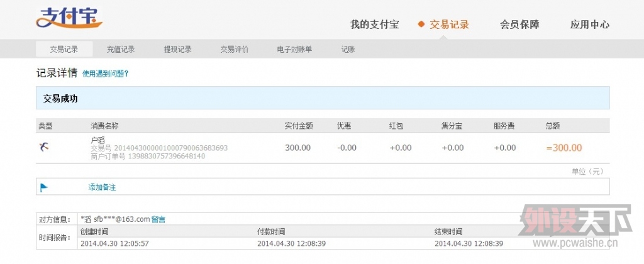The image size is (644, 264).
Task: Open 我的支付宝 in the top navigation
Action: [x=374, y=25]
